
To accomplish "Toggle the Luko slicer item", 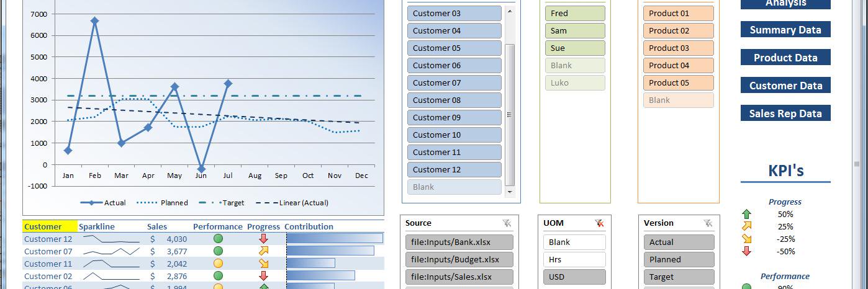I will pos(575,82).
